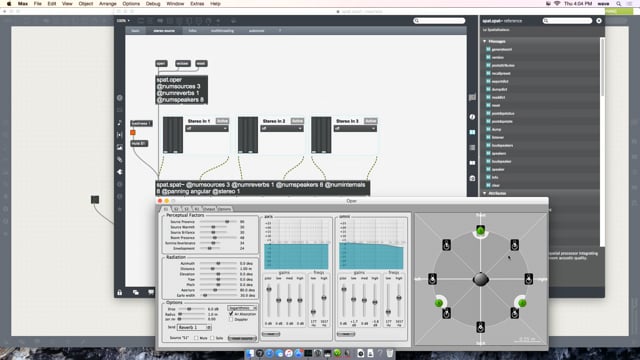Viewport: 640px width, 360px height.
Task: Open the Object menu
Action: coord(86,4)
